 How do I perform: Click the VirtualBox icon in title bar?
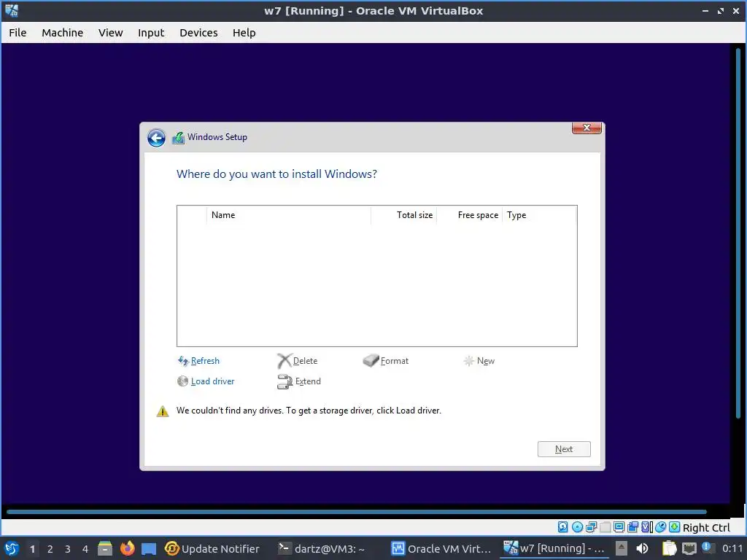[12, 10]
